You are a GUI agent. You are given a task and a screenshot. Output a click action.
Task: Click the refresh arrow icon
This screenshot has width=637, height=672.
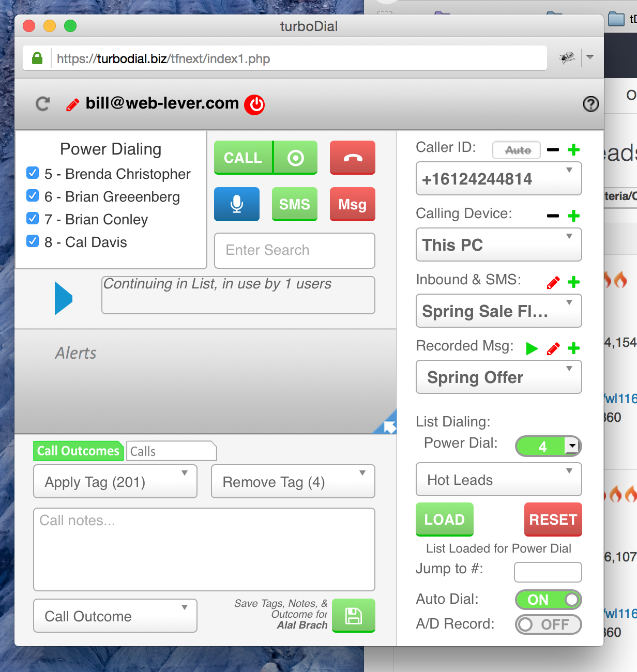coord(42,104)
